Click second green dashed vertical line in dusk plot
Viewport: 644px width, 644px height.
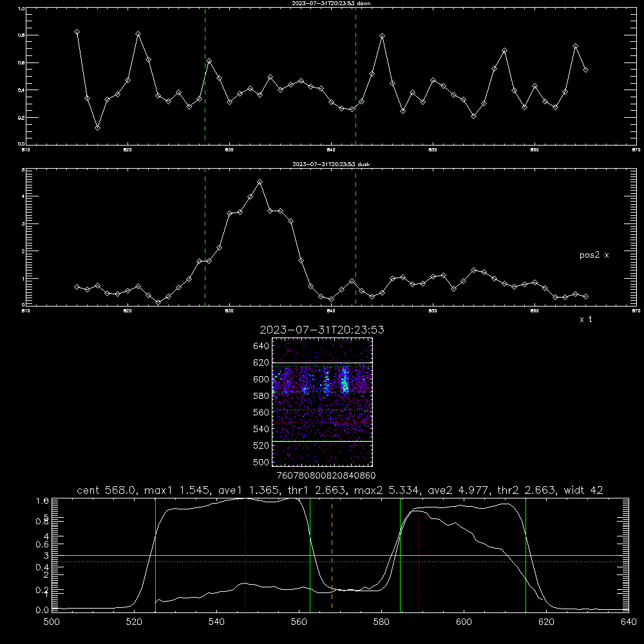(355, 237)
